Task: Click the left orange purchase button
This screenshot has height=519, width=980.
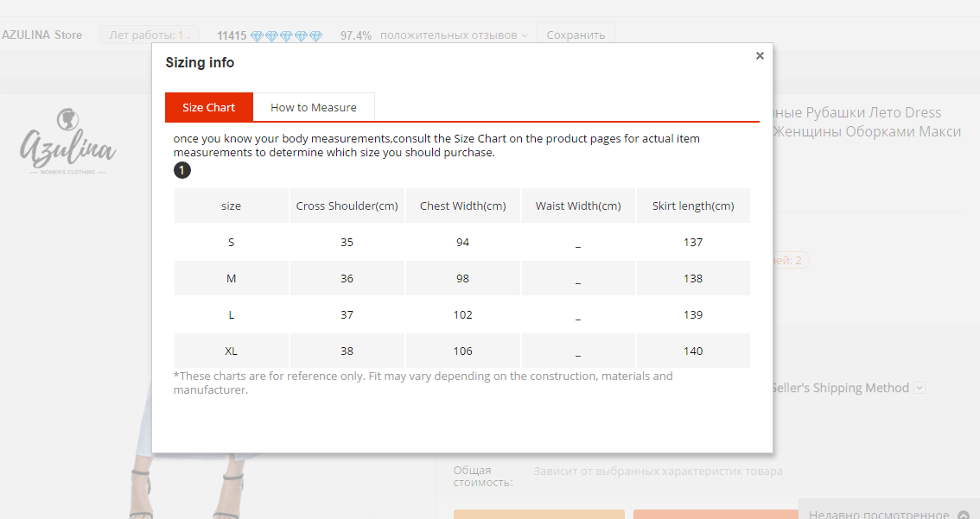Action: pyautogui.click(x=538, y=515)
